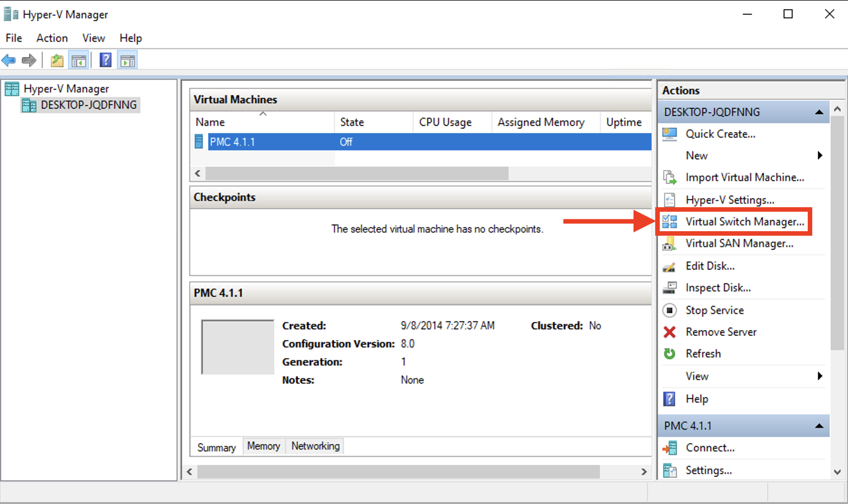Click the forward arrow in the toolbar
Image resolution: width=848 pixels, height=504 pixels.
tap(29, 60)
